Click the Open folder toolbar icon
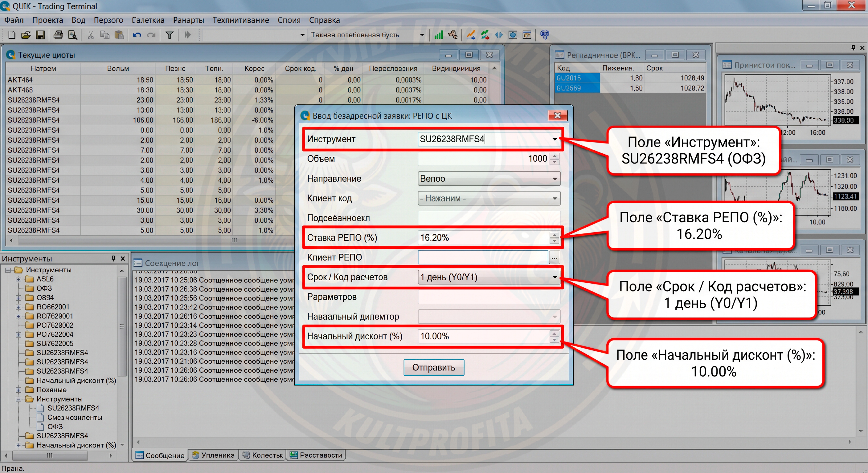The image size is (868, 473). coord(26,35)
